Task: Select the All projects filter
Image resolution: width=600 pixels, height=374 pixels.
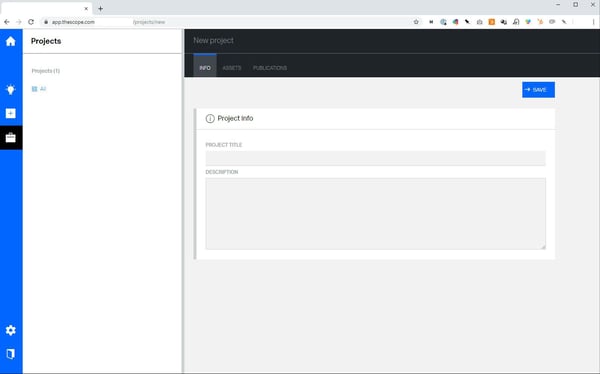Action: point(43,89)
